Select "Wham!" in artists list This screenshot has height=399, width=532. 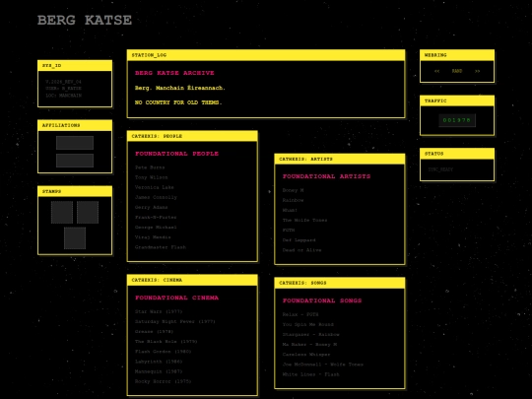point(290,211)
